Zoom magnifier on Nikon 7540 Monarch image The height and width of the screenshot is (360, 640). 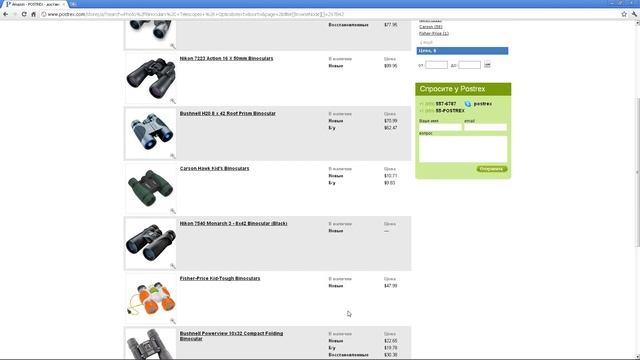(173, 266)
